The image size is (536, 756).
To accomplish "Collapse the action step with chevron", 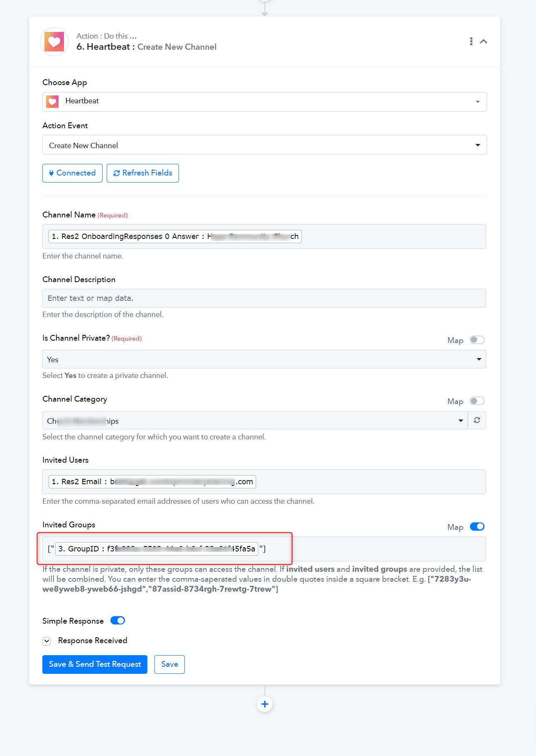I will (483, 41).
